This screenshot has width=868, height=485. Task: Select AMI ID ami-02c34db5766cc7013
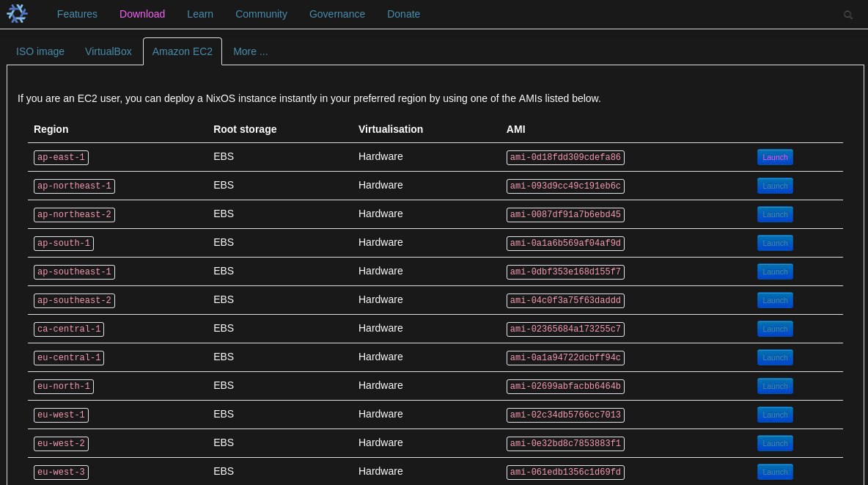pos(565,415)
